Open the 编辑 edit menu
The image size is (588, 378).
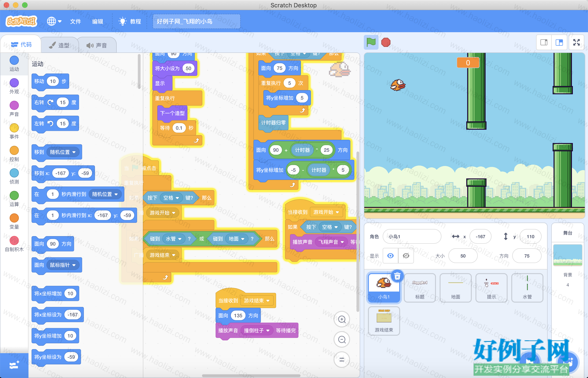[x=98, y=21]
